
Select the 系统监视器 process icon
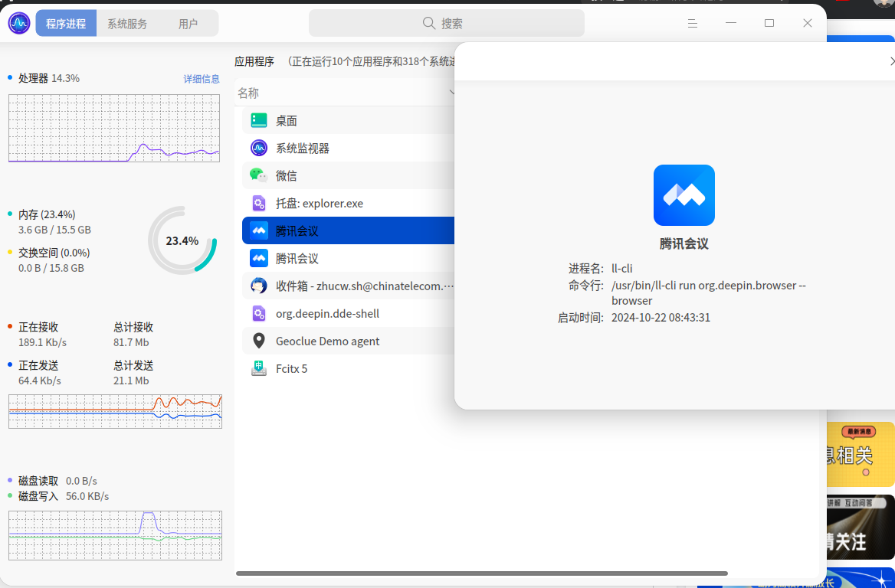pos(258,149)
